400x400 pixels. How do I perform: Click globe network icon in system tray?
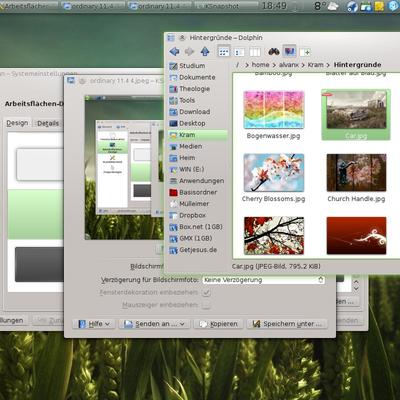352,6
